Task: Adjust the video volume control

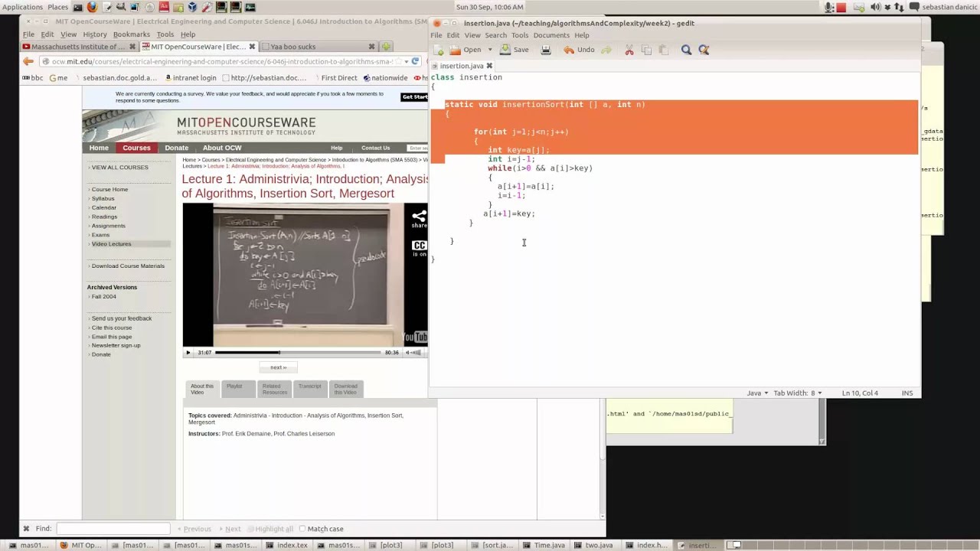Action: [x=414, y=353]
